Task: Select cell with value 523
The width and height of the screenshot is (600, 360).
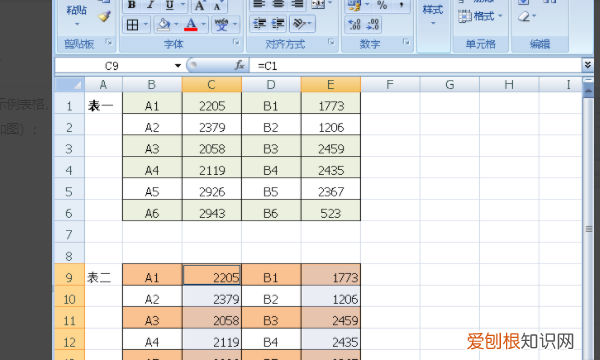Action: 331,210
